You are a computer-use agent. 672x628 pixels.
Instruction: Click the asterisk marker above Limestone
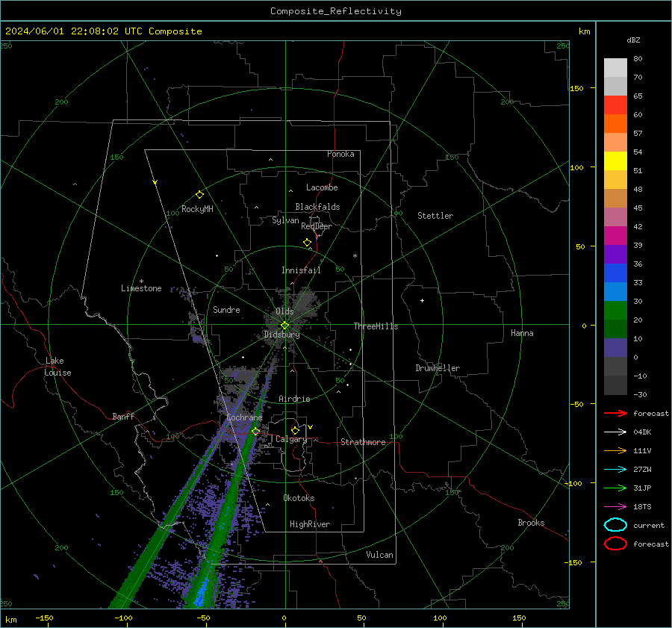[141, 282]
